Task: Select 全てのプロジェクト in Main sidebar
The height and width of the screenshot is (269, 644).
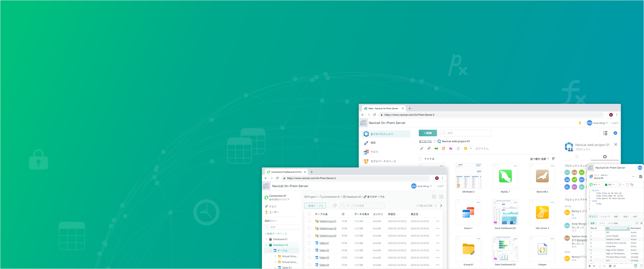Action: pos(386,134)
